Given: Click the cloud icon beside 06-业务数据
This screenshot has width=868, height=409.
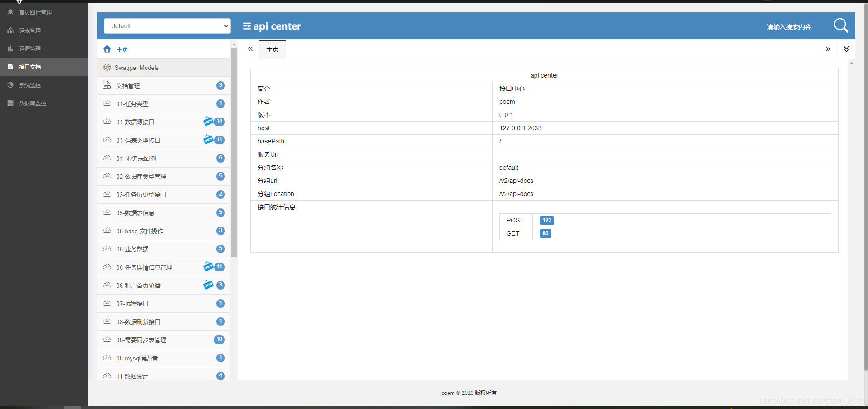Looking at the screenshot, I should pos(107,249).
